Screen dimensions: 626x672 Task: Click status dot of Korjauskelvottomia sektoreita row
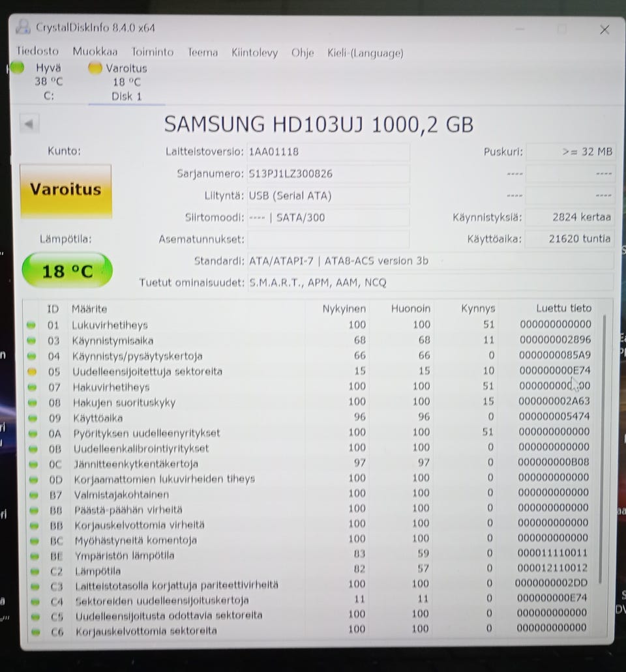coord(36,632)
